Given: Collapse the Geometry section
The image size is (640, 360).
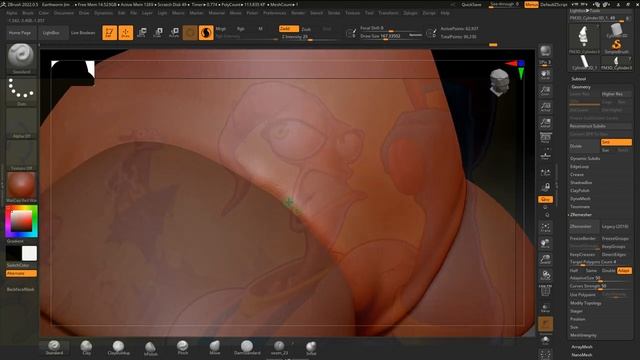Looking at the screenshot, I should pyautogui.click(x=581, y=87).
